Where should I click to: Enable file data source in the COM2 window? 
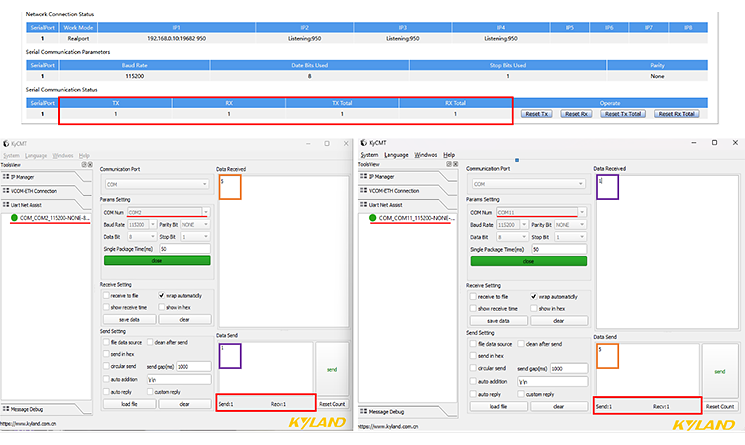(x=106, y=342)
